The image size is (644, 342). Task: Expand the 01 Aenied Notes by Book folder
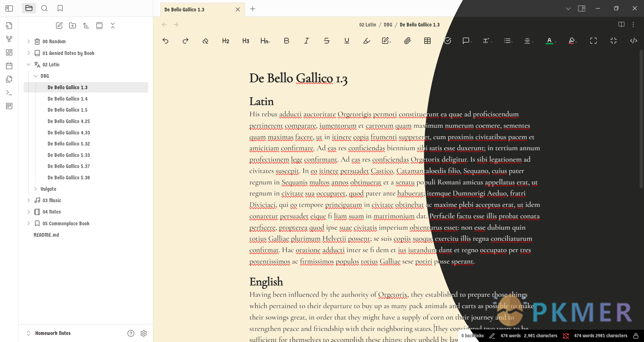29,53
